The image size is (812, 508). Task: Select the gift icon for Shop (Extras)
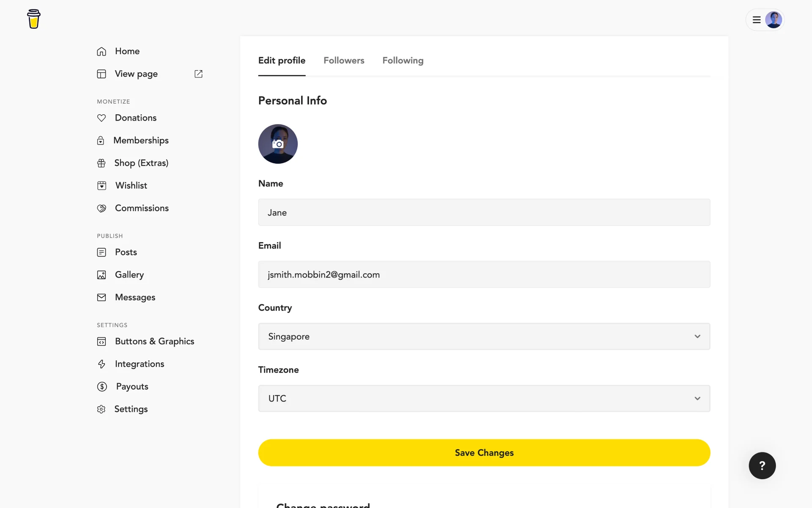[x=101, y=163]
